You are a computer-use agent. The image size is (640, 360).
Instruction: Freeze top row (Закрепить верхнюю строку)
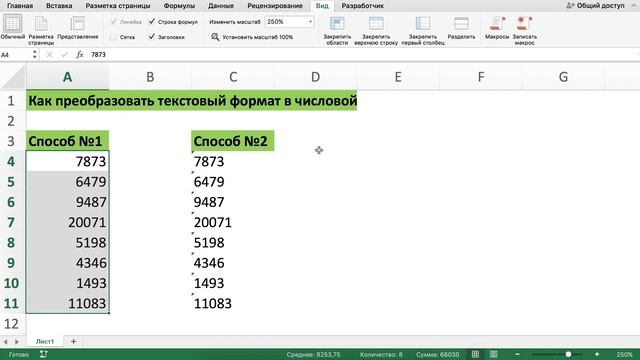click(x=376, y=31)
